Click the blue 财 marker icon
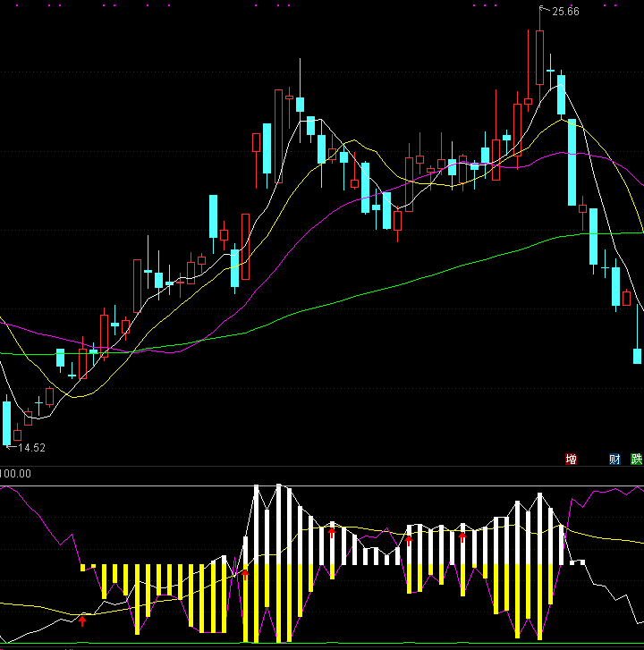644x650 pixels. pyautogui.click(x=614, y=460)
